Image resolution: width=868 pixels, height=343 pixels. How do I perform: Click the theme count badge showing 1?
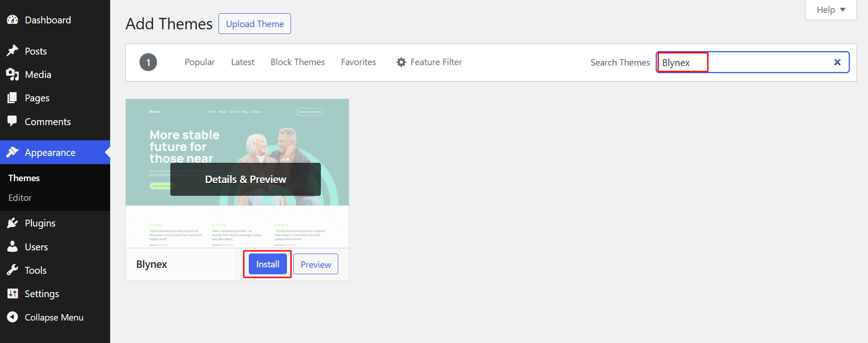tap(148, 62)
